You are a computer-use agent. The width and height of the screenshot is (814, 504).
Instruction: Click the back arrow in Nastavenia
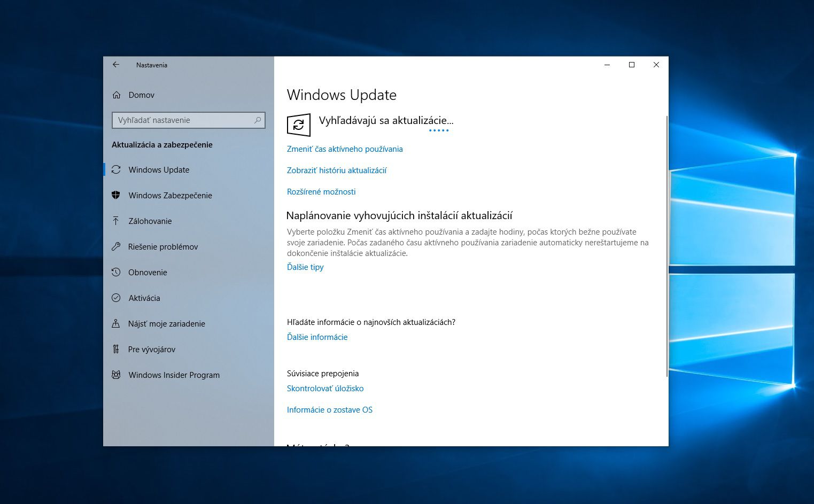click(116, 65)
